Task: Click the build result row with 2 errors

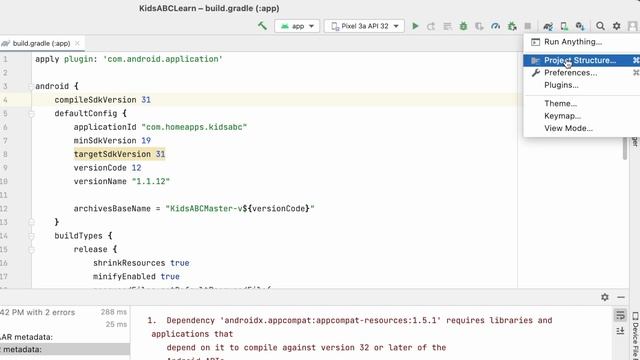Action: [65, 312]
